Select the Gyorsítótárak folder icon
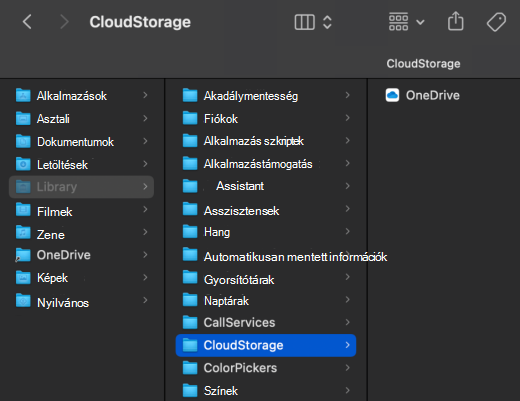The height and width of the screenshot is (401, 520). [190, 277]
